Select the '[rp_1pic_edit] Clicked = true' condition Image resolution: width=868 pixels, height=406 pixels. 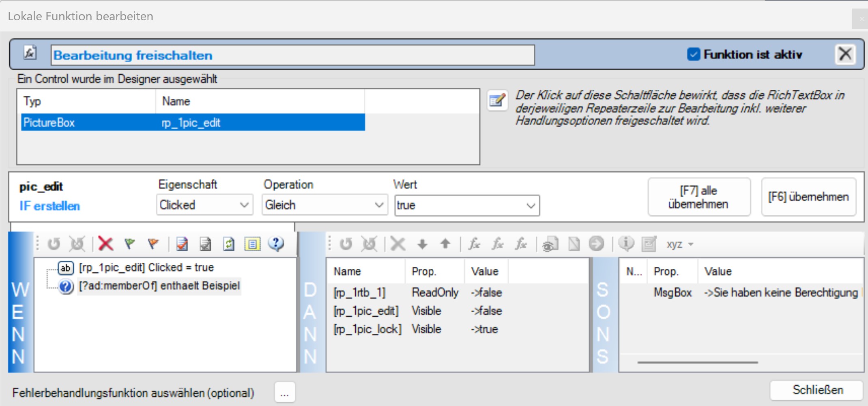146,268
